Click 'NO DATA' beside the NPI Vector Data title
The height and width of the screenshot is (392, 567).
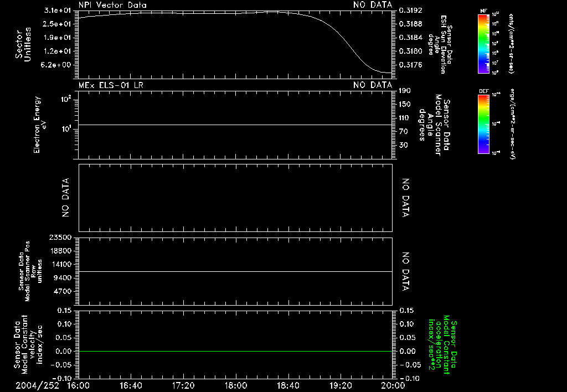point(373,5)
